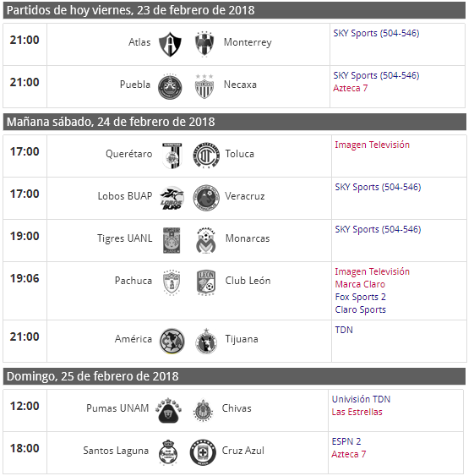Open the Marca Claro channel link

(360, 284)
